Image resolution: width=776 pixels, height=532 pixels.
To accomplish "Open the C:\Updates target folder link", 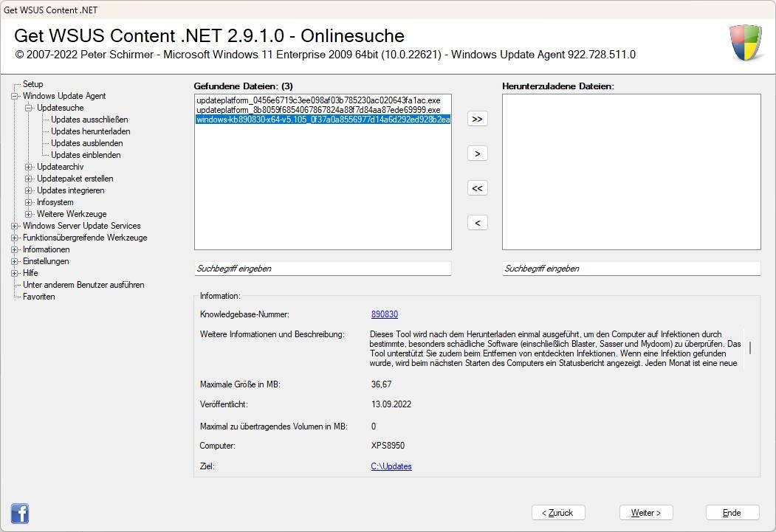I will pyautogui.click(x=391, y=466).
